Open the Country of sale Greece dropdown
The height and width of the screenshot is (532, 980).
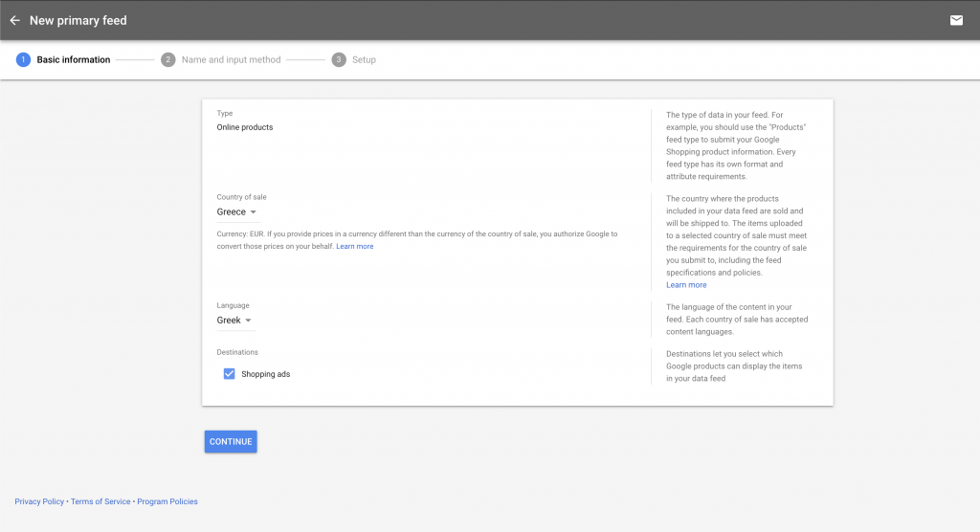(x=236, y=211)
